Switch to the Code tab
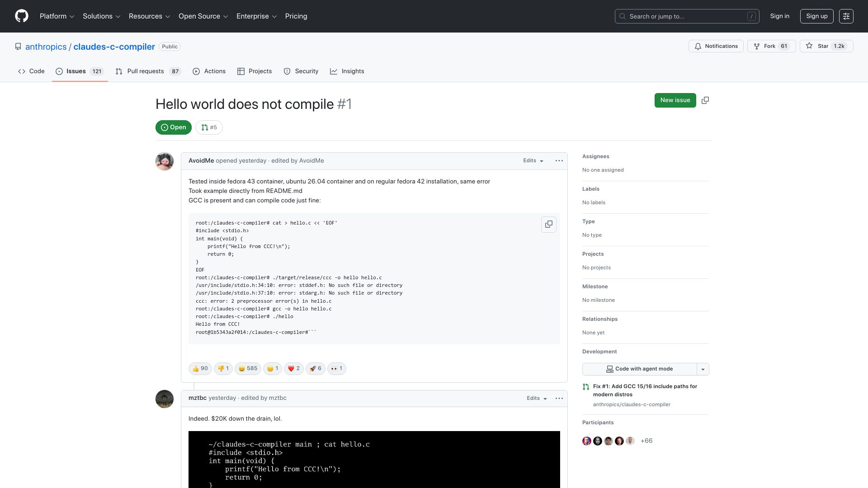 coord(31,71)
